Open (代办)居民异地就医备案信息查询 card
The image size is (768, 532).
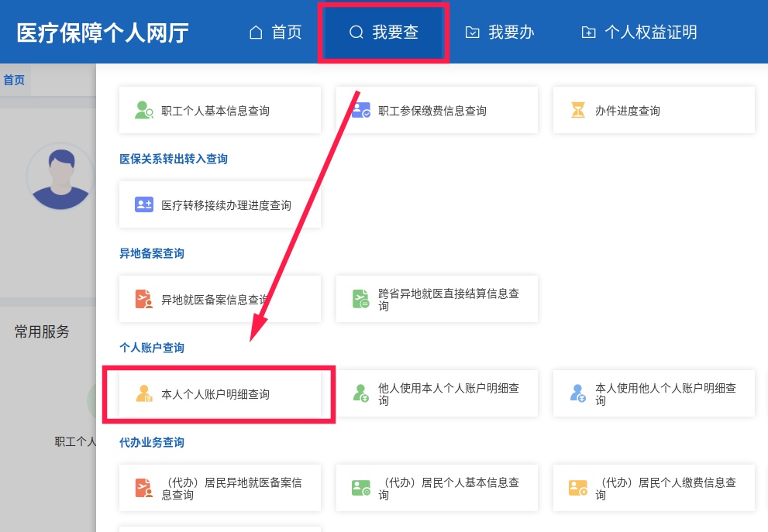[220, 488]
